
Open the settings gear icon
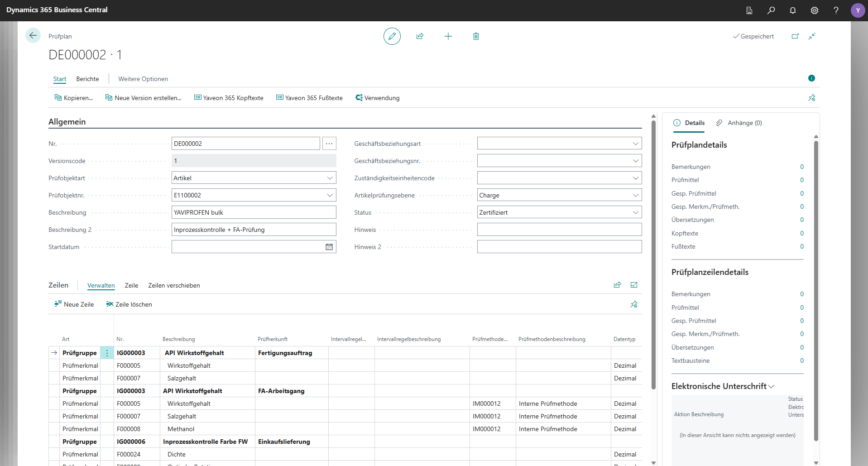815,10
